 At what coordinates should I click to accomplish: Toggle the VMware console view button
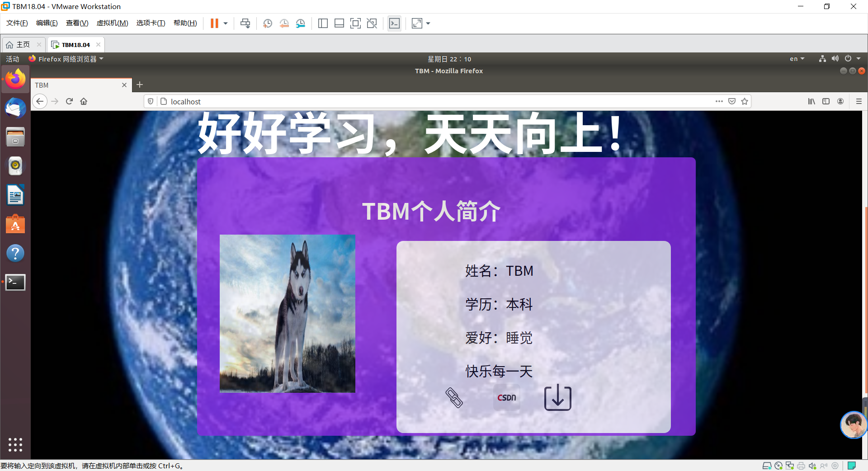tap(394, 24)
